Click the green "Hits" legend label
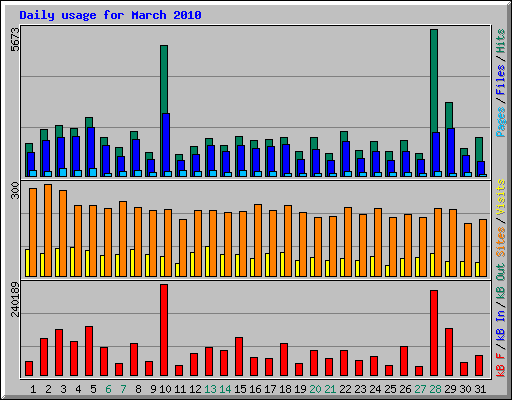This screenshot has width=512, height=400. pos(501,41)
